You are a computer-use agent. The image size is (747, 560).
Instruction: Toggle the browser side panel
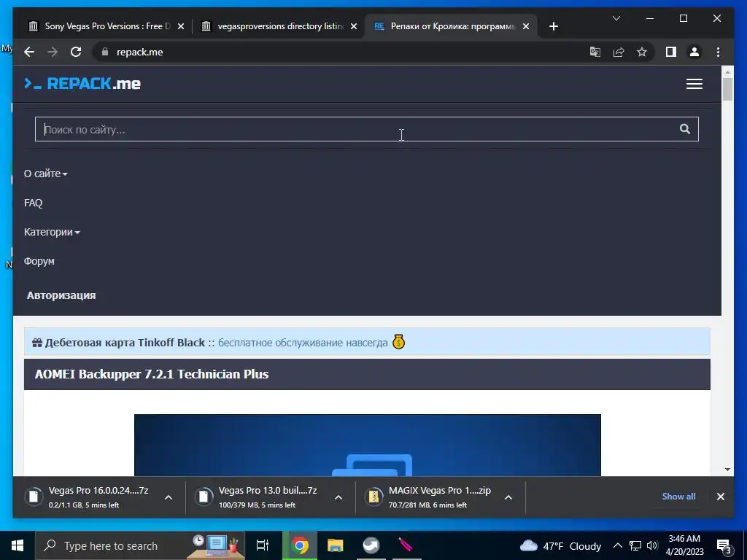(671, 52)
